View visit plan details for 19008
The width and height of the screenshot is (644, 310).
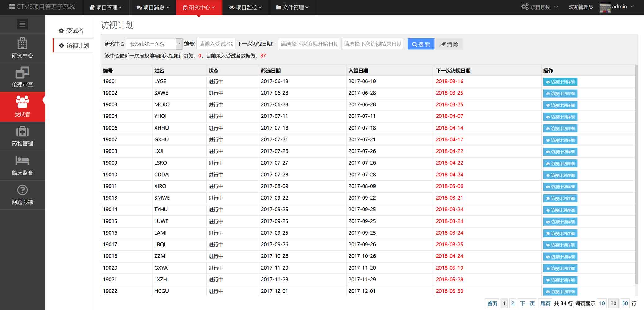(x=560, y=152)
